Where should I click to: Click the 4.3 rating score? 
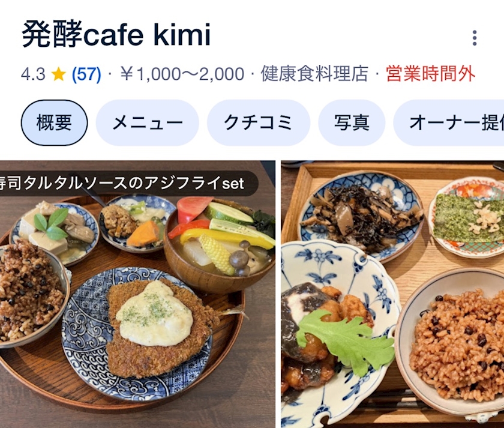click(33, 74)
